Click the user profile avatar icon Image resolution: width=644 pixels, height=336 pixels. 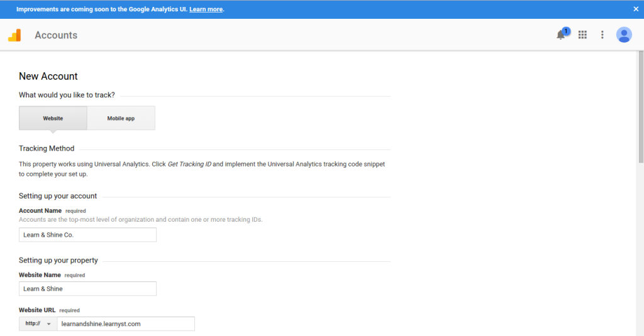[x=623, y=35]
